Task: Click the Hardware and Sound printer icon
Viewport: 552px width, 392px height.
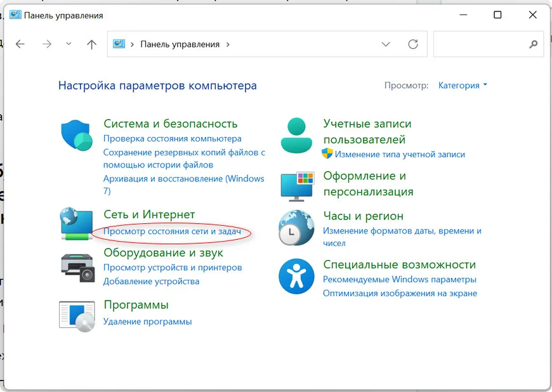Action: [77, 267]
